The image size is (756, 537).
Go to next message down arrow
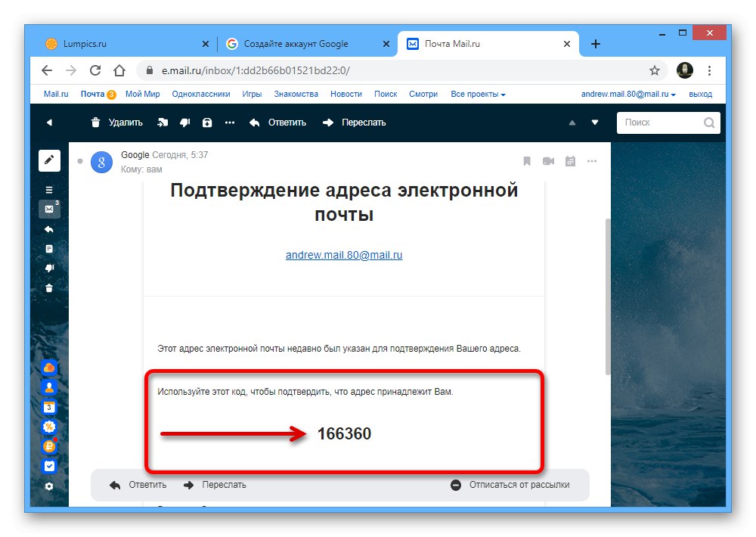(595, 123)
